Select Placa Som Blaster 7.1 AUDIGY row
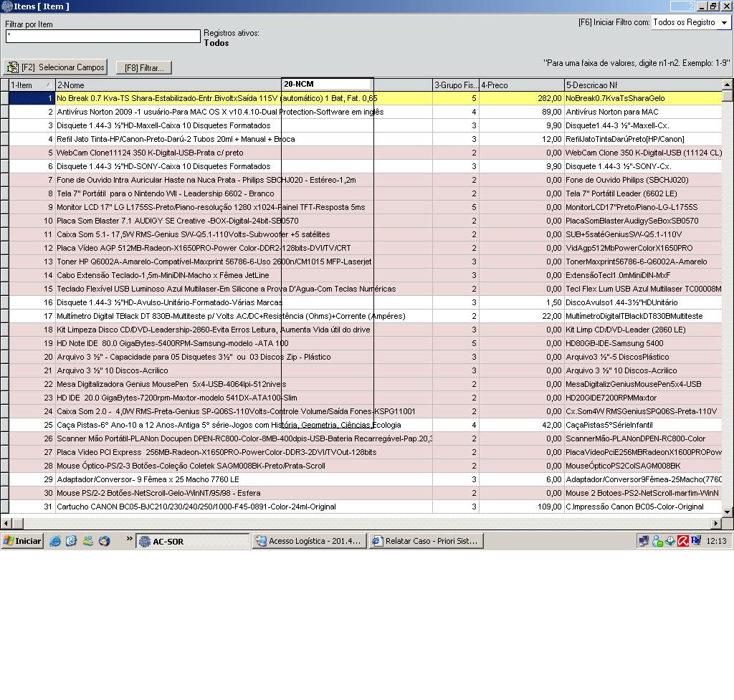The width and height of the screenshot is (734, 700). coord(365,221)
